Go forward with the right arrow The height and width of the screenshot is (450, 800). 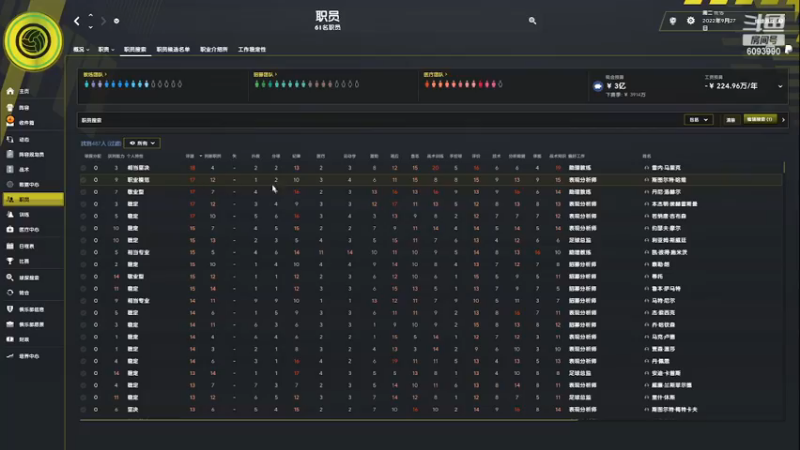(103, 21)
